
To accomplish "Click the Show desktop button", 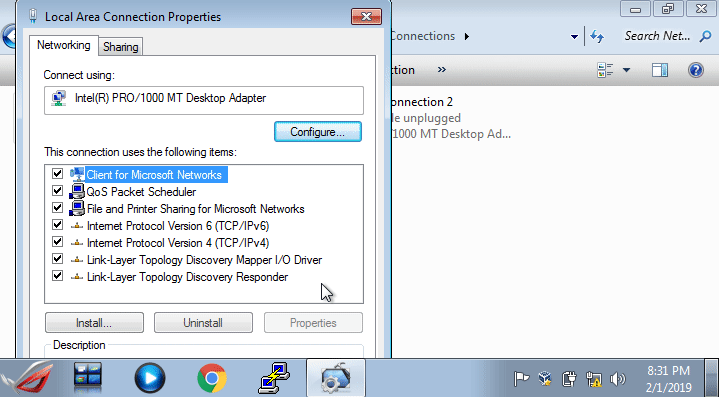I will pyautogui.click(x=711, y=378).
